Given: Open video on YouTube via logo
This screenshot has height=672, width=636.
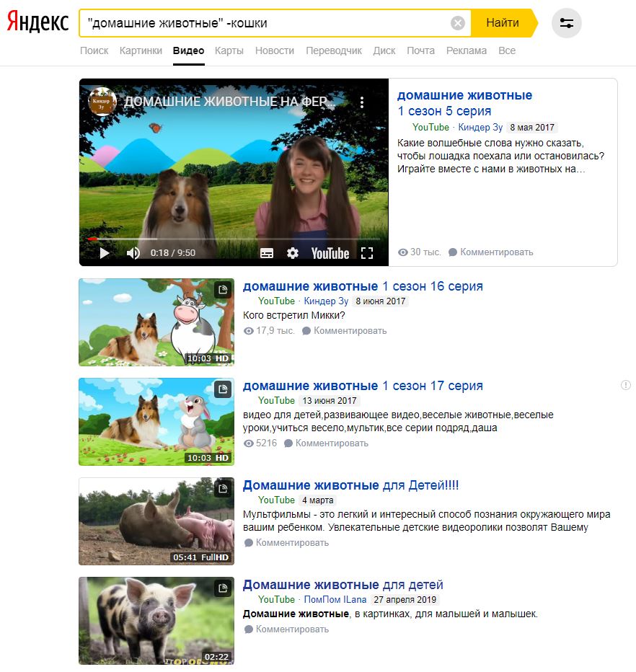Looking at the screenshot, I should [x=330, y=253].
